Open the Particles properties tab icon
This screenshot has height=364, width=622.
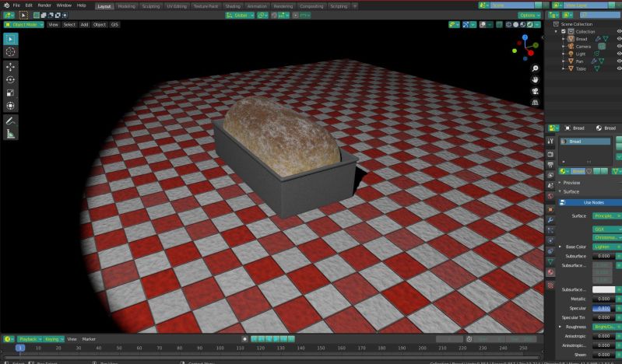coord(550,230)
